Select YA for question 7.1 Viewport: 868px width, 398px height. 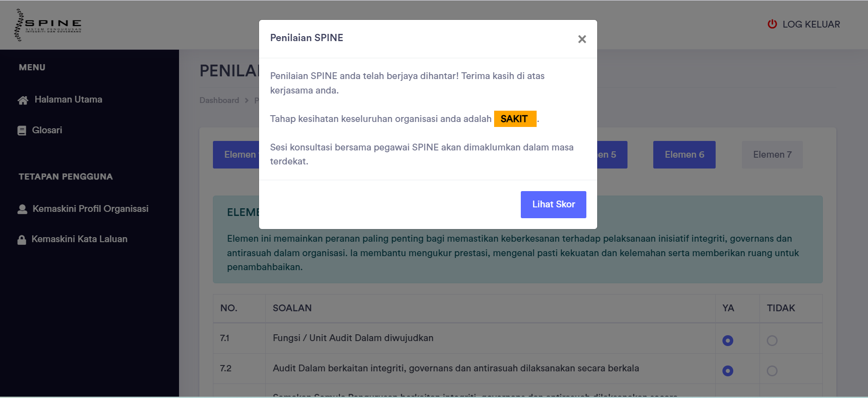coord(727,341)
